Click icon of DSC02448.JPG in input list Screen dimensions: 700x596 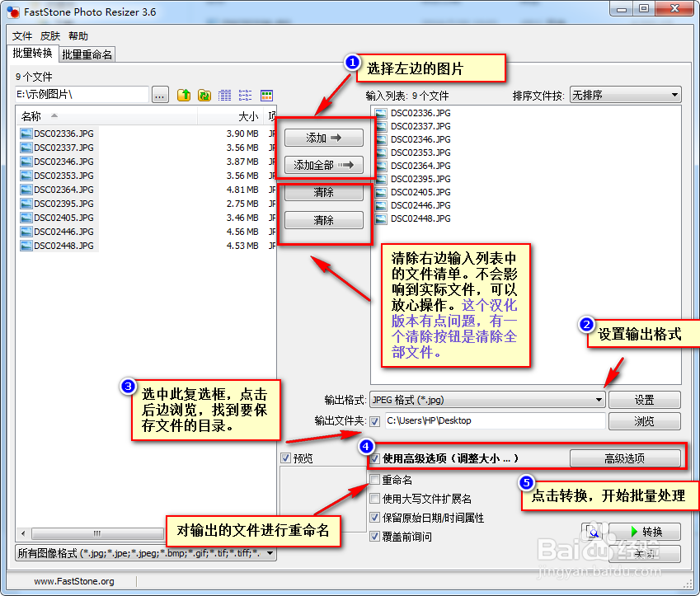pyautogui.click(x=381, y=218)
